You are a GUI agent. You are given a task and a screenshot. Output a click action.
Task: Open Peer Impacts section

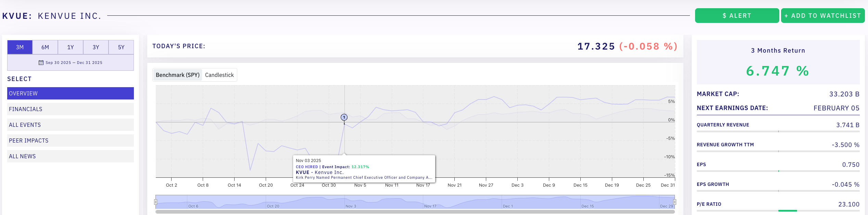click(x=71, y=140)
